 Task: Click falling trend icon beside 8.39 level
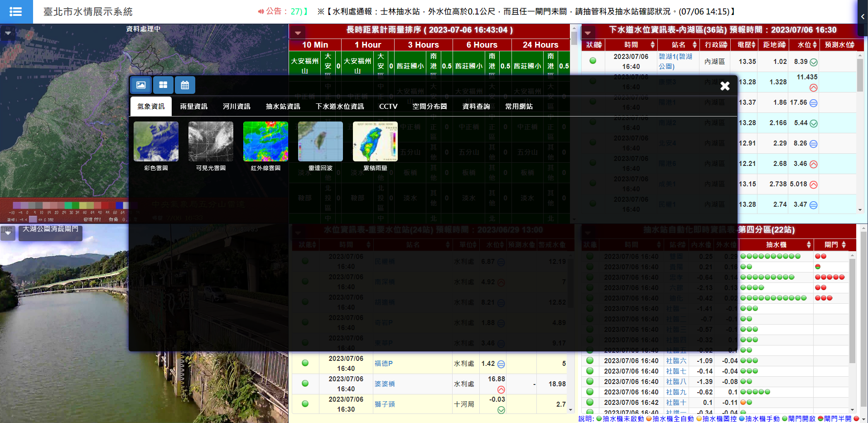point(814,62)
